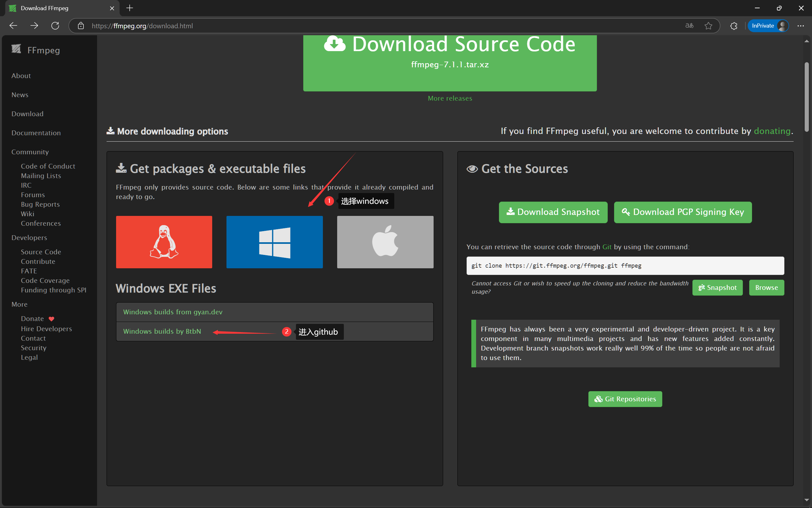This screenshot has height=508, width=812.
Task: Open Conferences sidebar link
Action: click(x=41, y=224)
